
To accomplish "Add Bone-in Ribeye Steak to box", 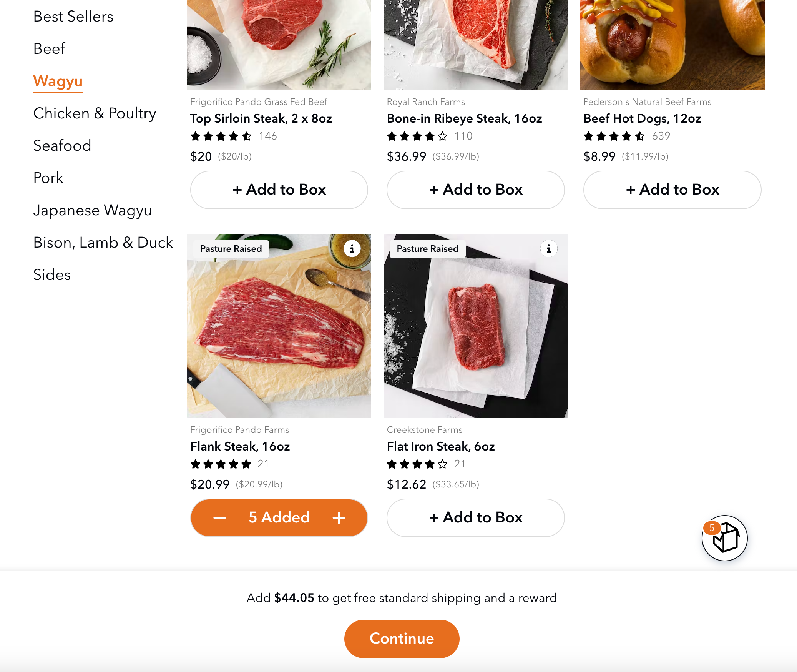I will (475, 190).
